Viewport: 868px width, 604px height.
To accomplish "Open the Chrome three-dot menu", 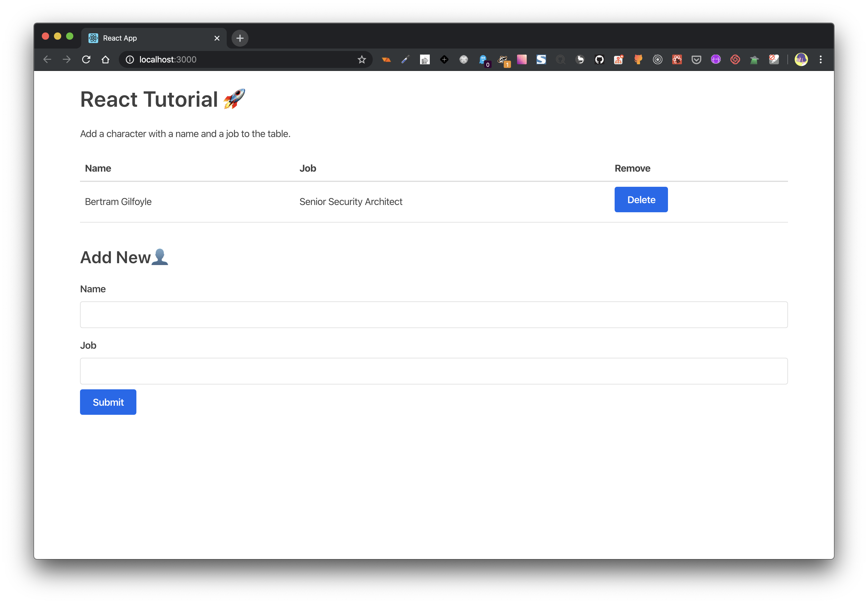I will [820, 59].
